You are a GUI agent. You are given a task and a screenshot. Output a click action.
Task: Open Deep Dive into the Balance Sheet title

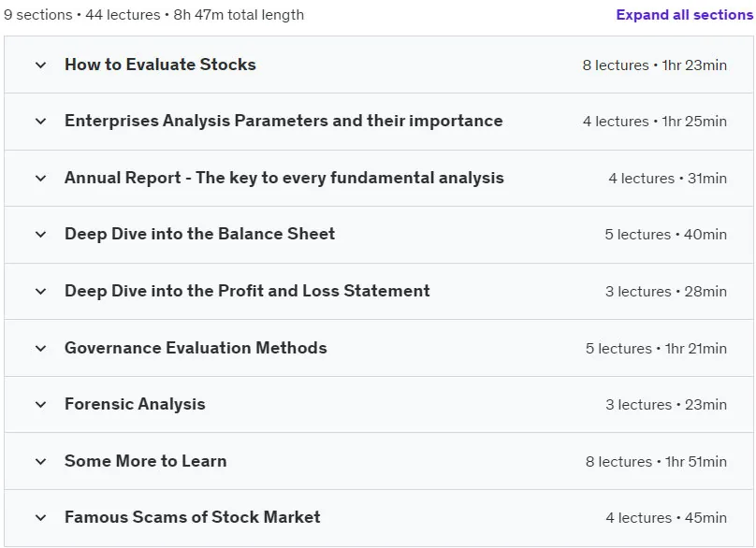199,234
